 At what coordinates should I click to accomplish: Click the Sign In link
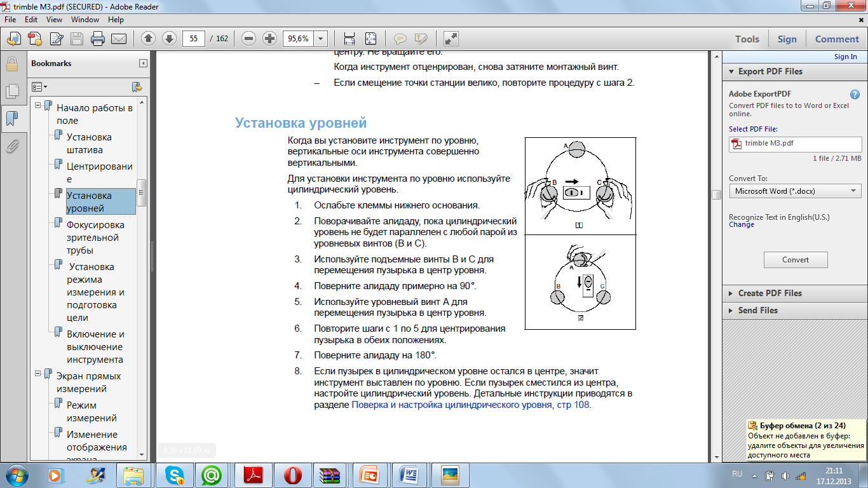845,57
